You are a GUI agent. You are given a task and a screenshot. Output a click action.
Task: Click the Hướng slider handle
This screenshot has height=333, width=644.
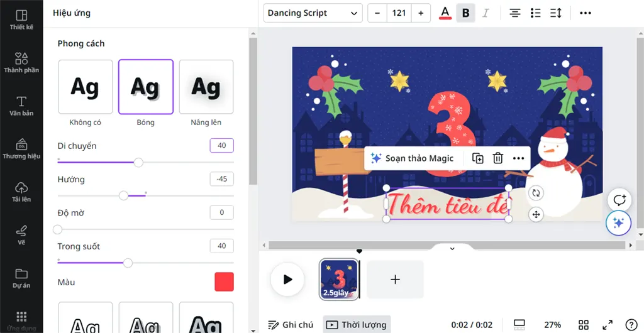point(124,195)
